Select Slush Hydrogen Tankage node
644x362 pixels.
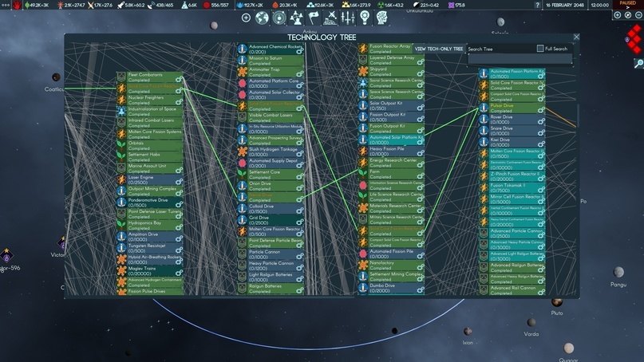271,151
